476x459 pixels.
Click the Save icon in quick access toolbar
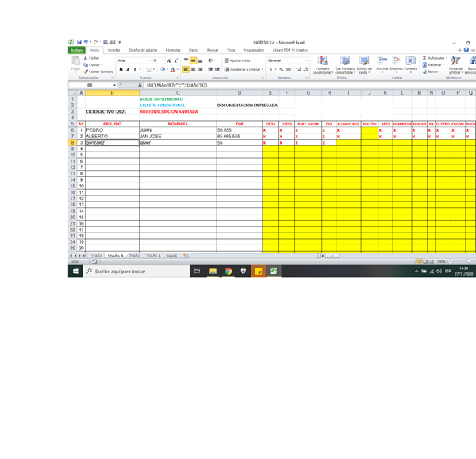79,42
